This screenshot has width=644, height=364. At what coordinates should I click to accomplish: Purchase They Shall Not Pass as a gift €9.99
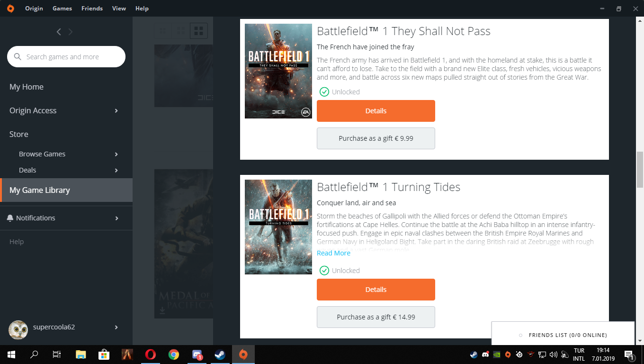click(x=376, y=138)
